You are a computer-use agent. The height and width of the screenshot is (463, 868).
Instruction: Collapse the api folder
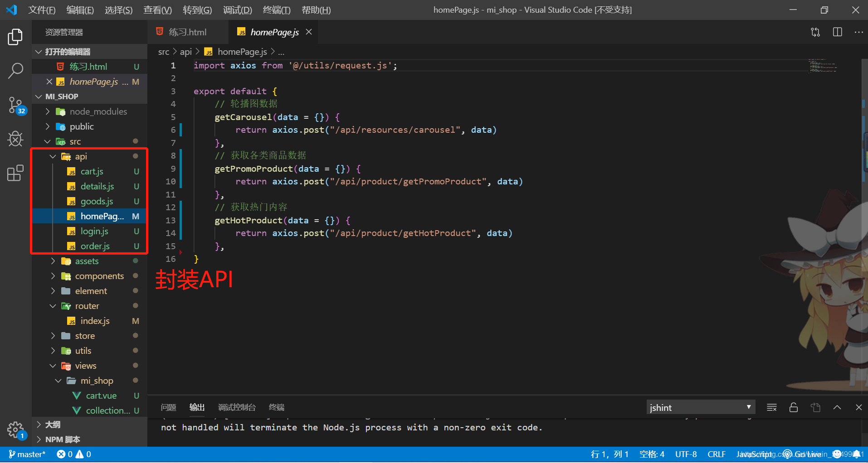(90, 156)
